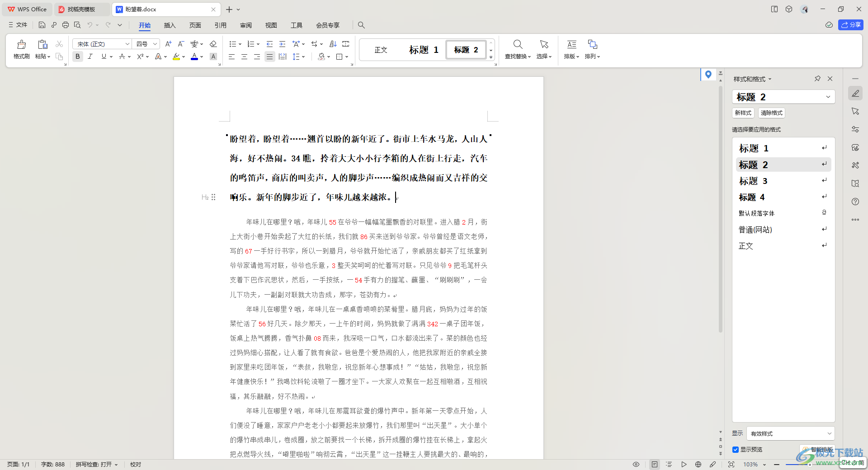
Task: Apply the 标题 1 style from the ribbon gallery
Action: coord(424,50)
